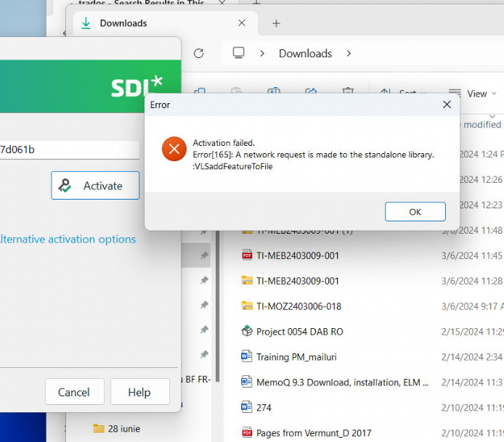Image resolution: width=504 pixels, height=442 pixels.
Task: Click the Trados package icon of Project 0054
Action: (247, 331)
